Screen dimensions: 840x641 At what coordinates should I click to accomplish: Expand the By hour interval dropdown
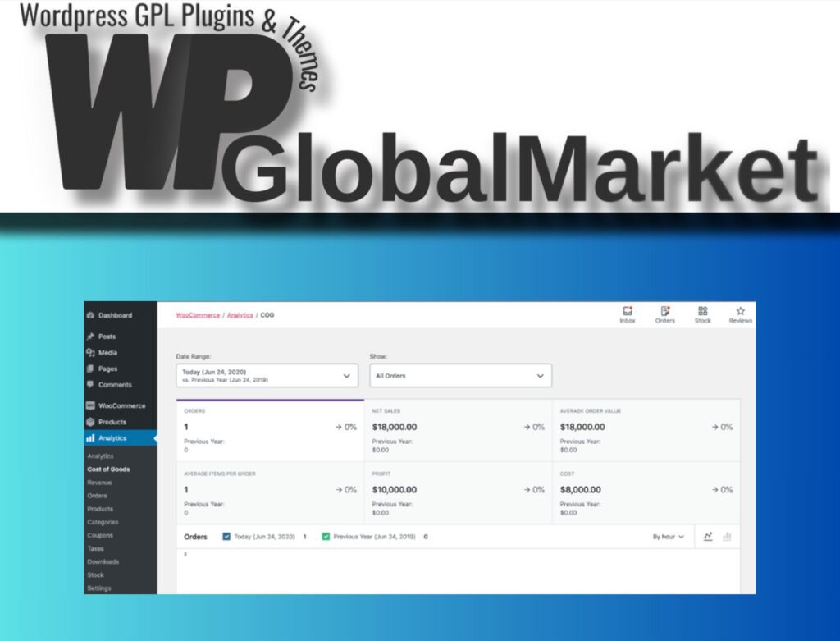point(668,537)
